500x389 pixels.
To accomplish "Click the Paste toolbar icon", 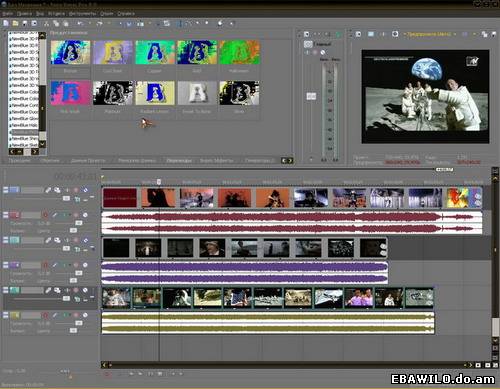I will [x=66, y=23].
